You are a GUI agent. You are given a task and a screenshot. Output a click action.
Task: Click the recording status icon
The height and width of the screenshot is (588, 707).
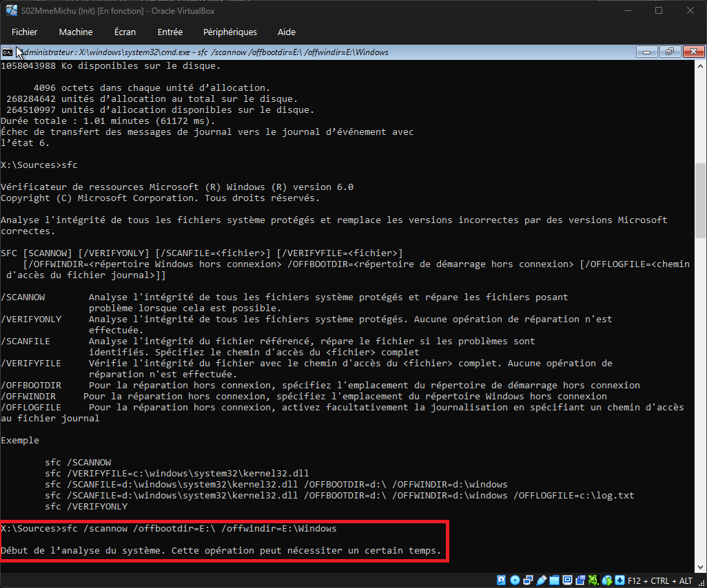581,580
